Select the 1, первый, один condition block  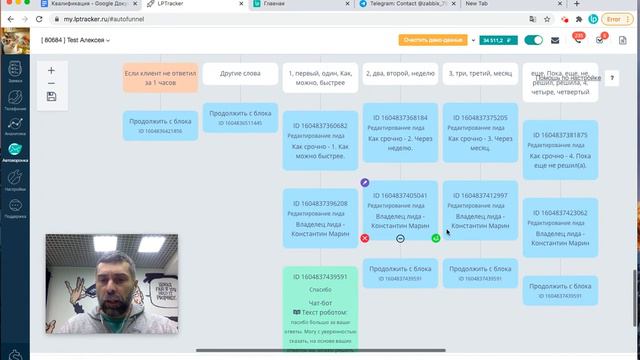click(320, 78)
